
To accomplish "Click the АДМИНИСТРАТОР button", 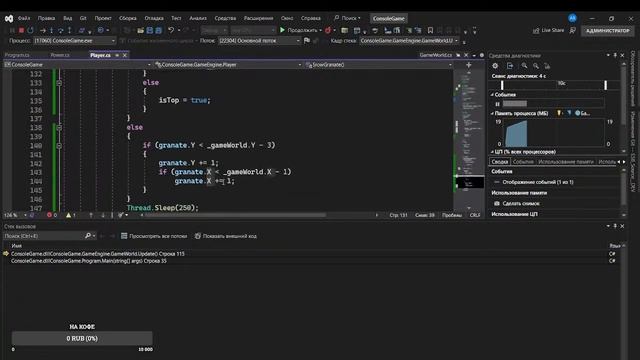I will pyautogui.click(x=608, y=31).
